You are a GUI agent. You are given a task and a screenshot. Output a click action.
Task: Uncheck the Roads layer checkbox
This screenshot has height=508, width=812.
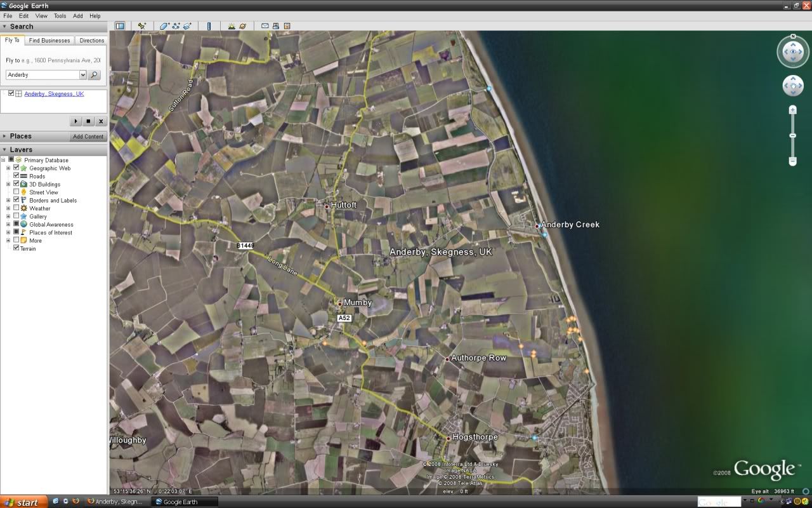click(x=16, y=176)
